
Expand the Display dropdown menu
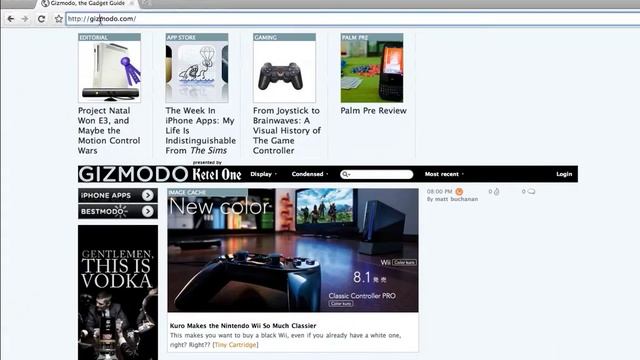[x=264, y=174]
